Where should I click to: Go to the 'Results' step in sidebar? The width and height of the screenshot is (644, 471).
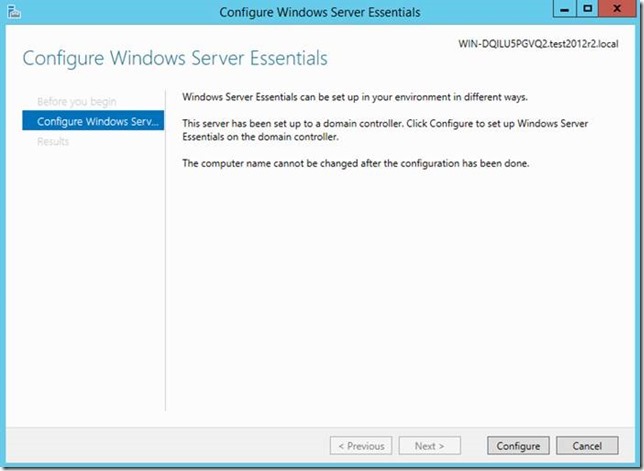tap(53, 142)
